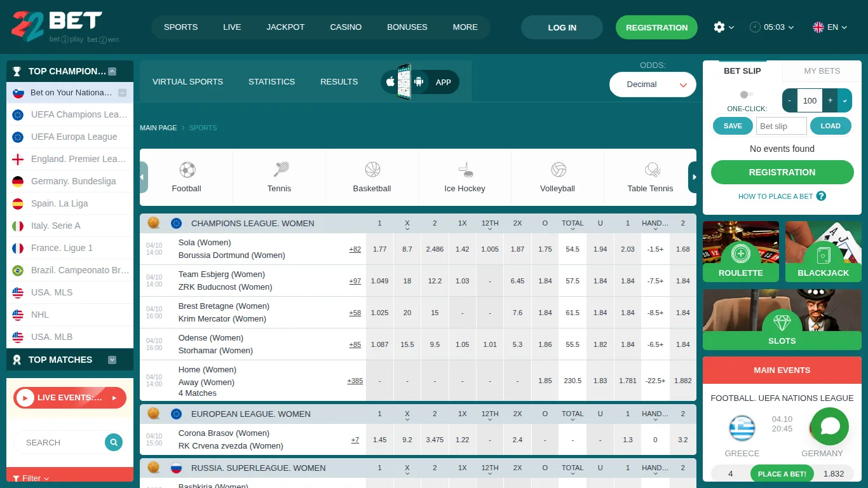Image resolution: width=868 pixels, height=488 pixels.
Task: Open the How To Place A Bet link
Action: [775, 196]
